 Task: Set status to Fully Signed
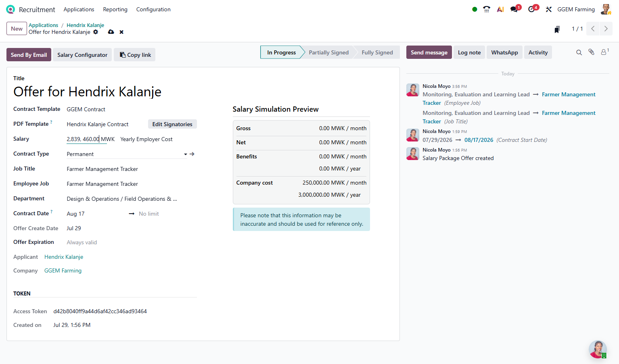[377, 52]
